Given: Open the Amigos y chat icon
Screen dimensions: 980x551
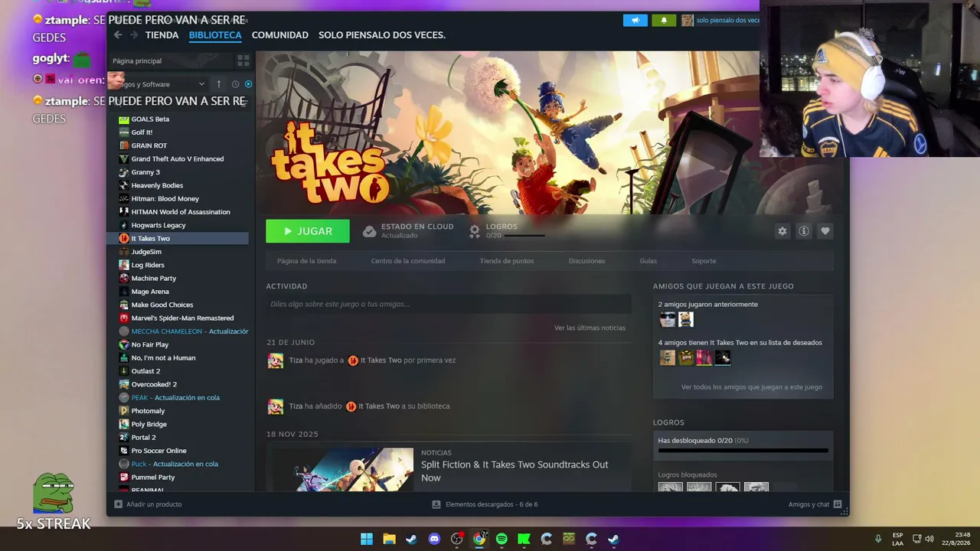Looking at the screenshot, I should (837, 504).
